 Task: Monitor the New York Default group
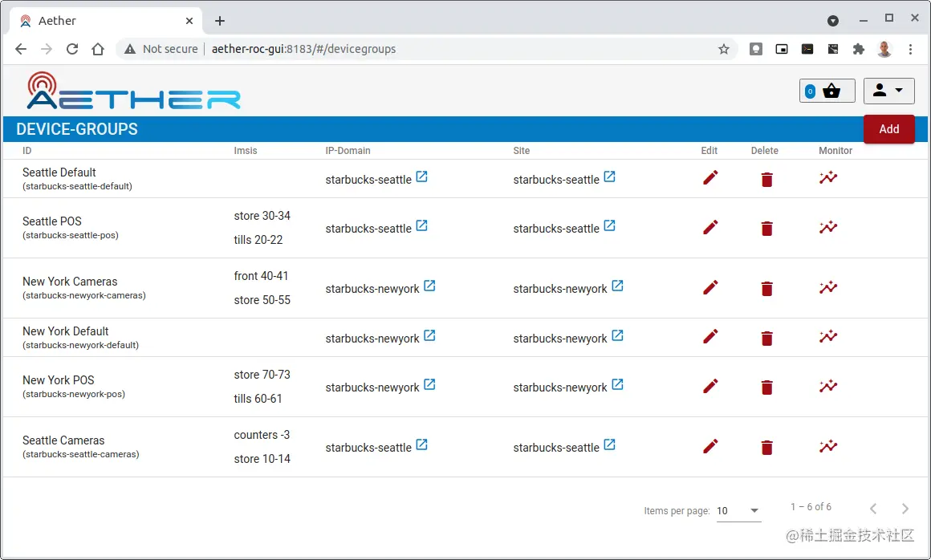[x=828, y=336]
